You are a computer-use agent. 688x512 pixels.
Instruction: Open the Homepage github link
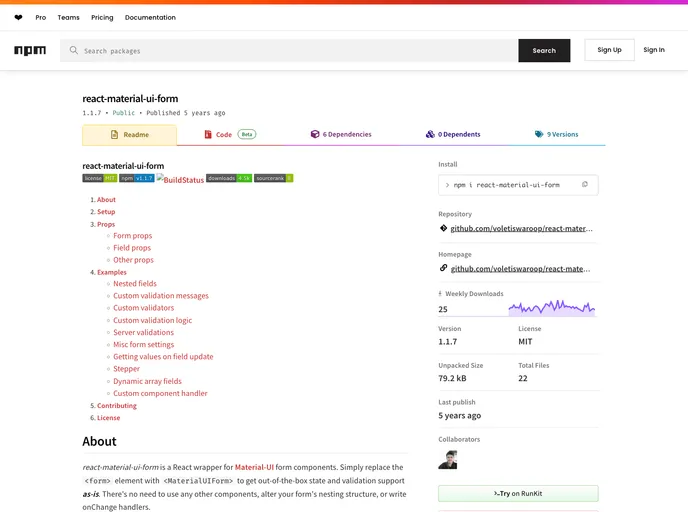pyautogui.click(x=520, y=269)
